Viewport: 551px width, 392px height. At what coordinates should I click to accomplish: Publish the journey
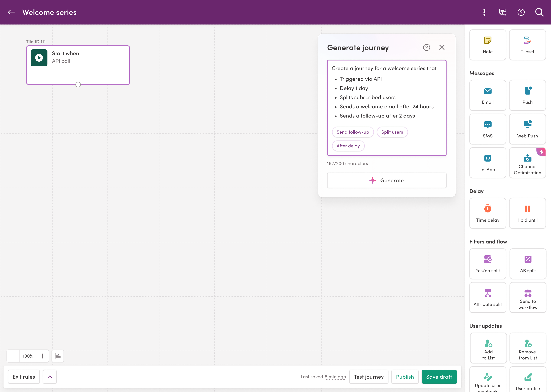click(x=405, y=377)
